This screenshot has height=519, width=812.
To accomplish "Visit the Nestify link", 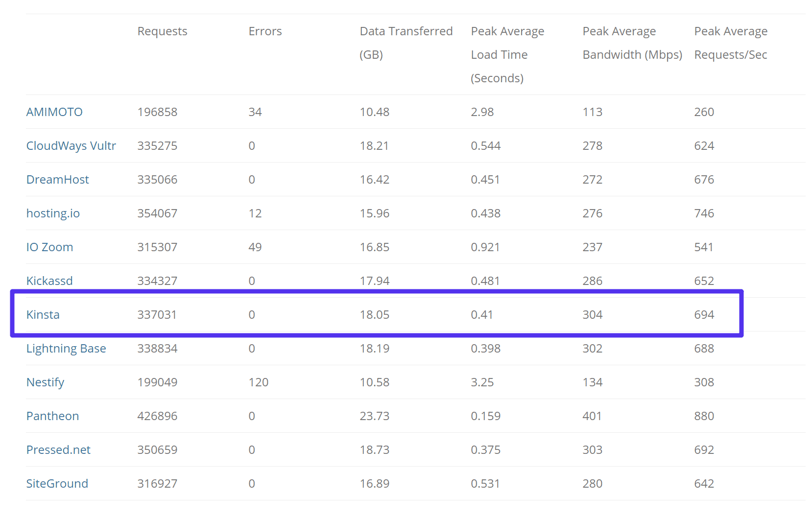I will (45, 382).
